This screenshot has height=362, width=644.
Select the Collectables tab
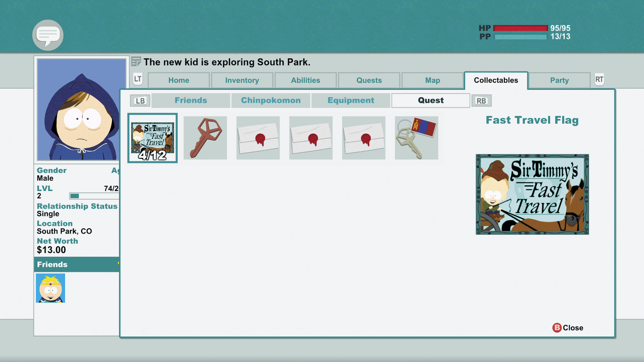point(496,80)
